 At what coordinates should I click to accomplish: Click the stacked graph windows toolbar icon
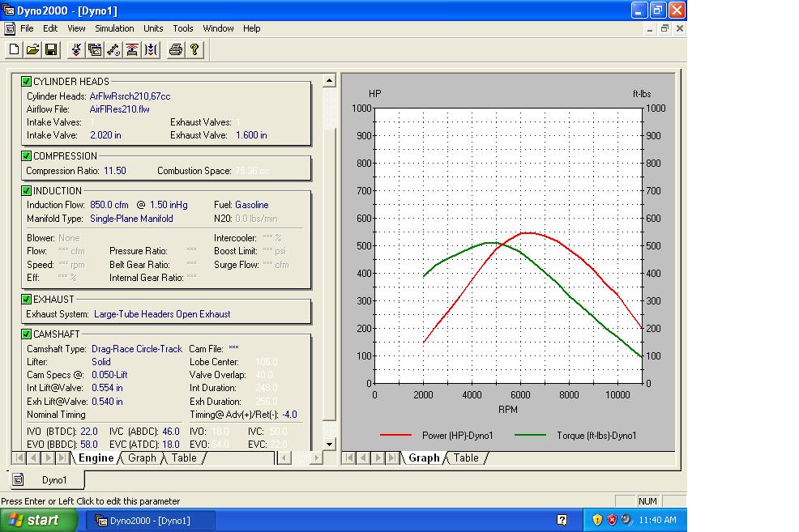click(95, 49)
